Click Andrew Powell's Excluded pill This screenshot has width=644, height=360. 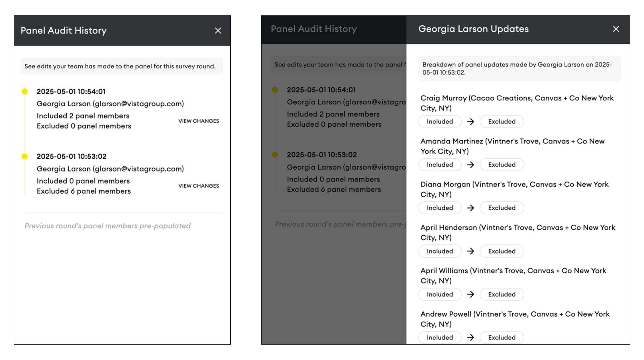[x=502, y=337]
